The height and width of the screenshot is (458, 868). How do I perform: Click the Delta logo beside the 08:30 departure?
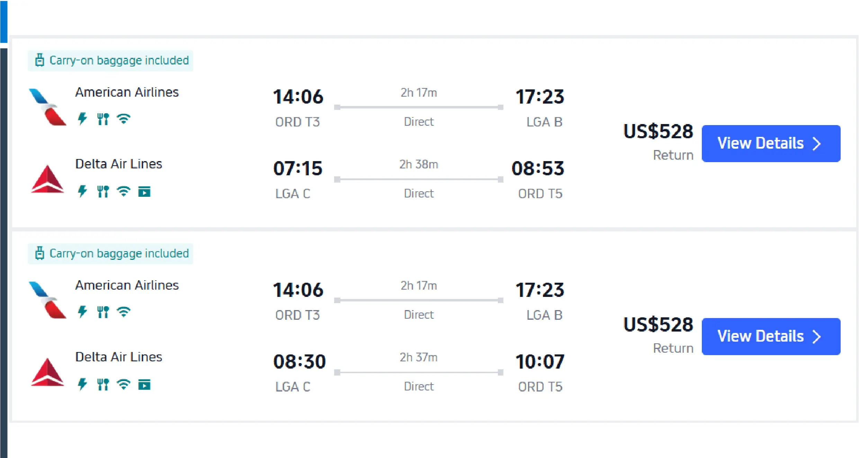click(47, 372)
